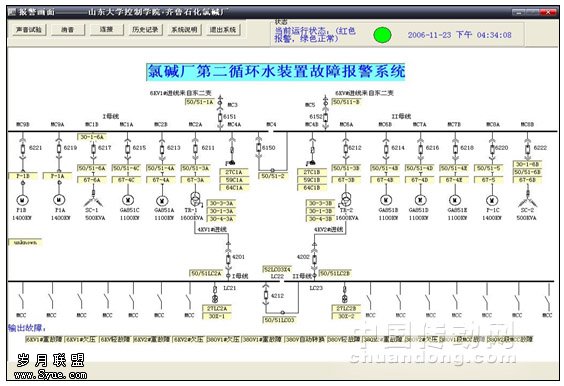Open 历史记录 history records
The height and width of the screenshot is (386, 564).
145,29
